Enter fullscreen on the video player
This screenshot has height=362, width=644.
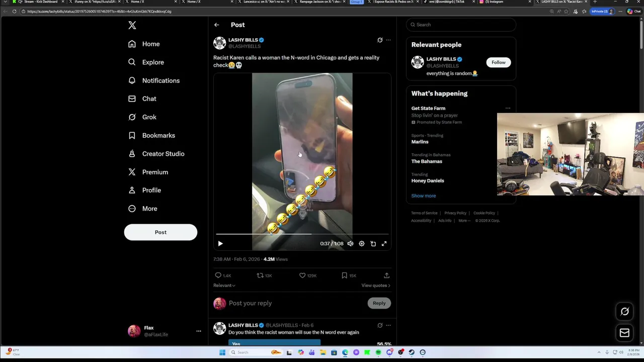384,244
